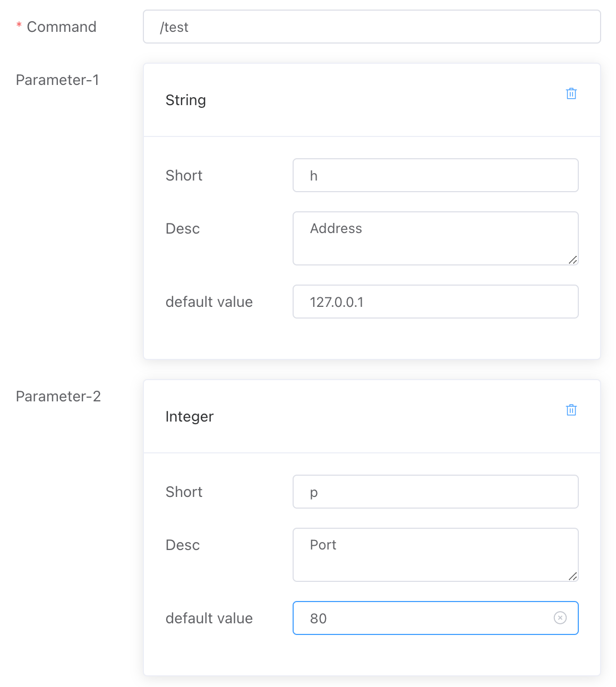Delete Parameter-1 using its trash icon
Viewport: 616px width, 687px height.
click(571, 94)
